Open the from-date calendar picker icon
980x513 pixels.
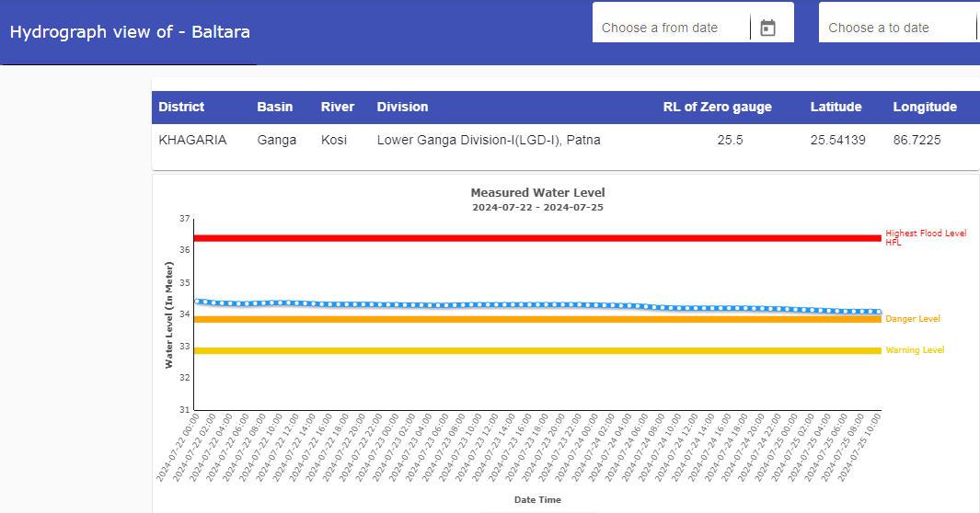point(767,28)
